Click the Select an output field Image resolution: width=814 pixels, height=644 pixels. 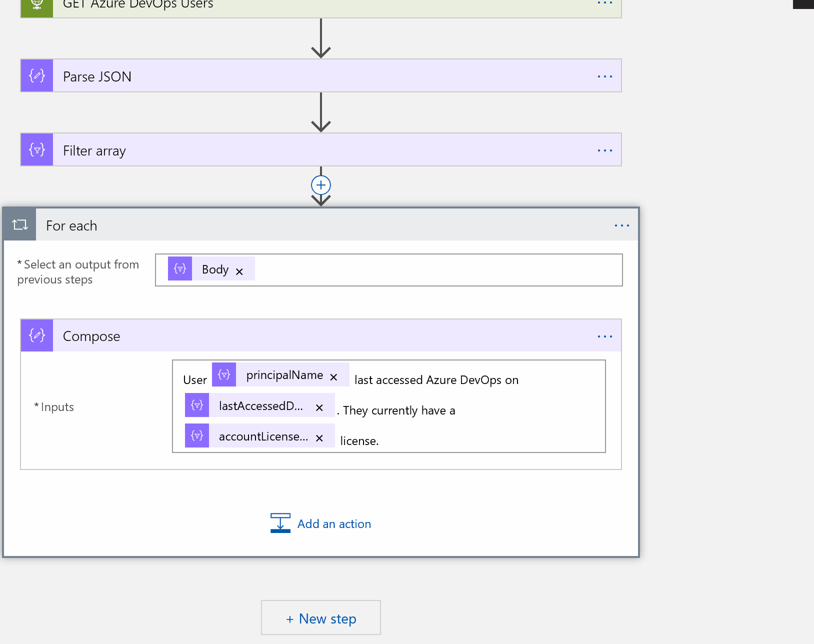tap(389, 270)
